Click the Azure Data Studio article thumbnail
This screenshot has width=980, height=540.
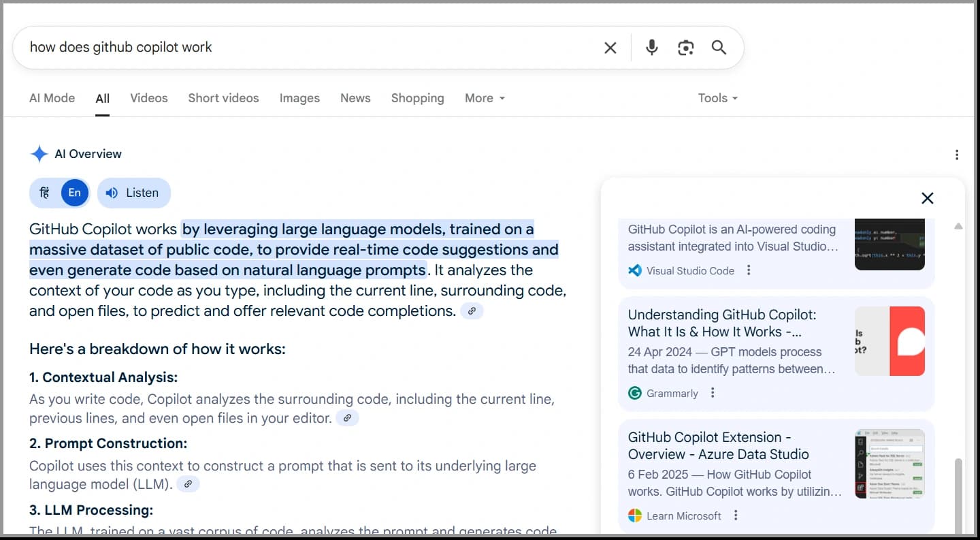pyautogui.click(x=889, y=464)
